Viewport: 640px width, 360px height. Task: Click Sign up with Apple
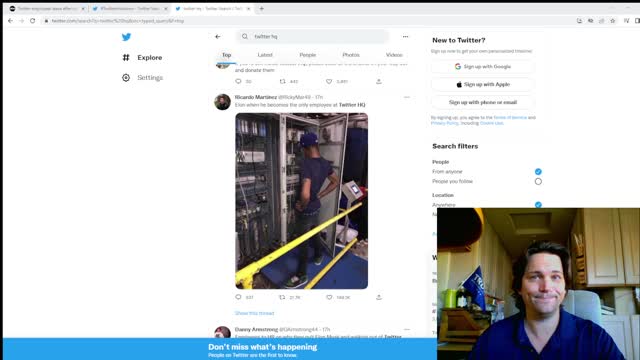(x=483, y=84)
